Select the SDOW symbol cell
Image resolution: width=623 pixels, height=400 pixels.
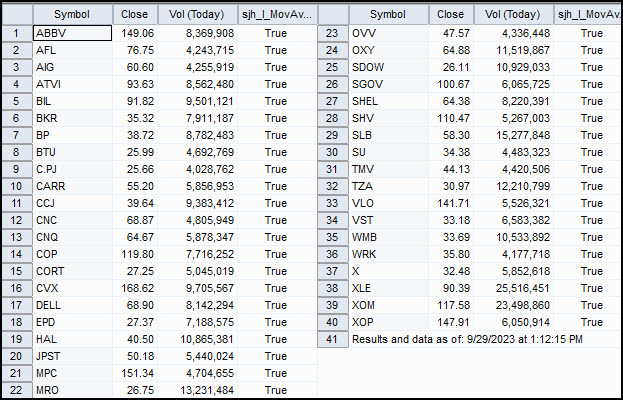tap(389, 68)
